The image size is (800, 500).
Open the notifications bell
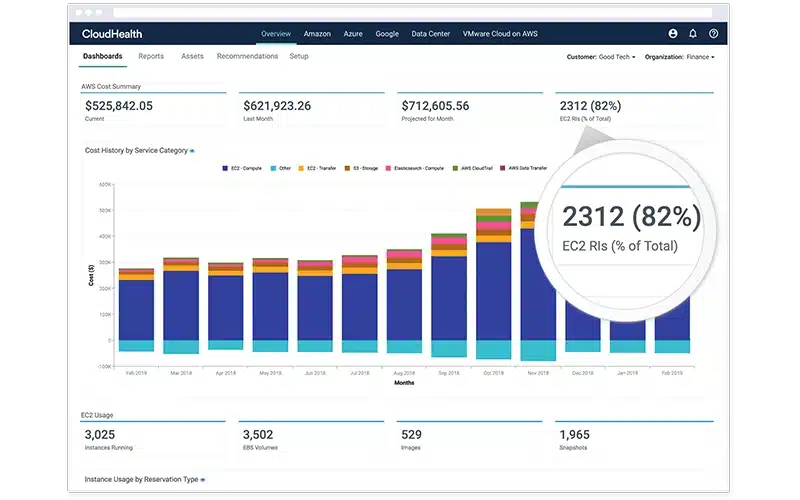pos(693,34)
